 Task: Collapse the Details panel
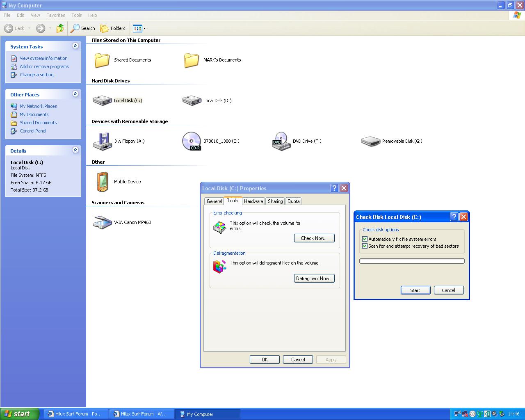point(75,150)
